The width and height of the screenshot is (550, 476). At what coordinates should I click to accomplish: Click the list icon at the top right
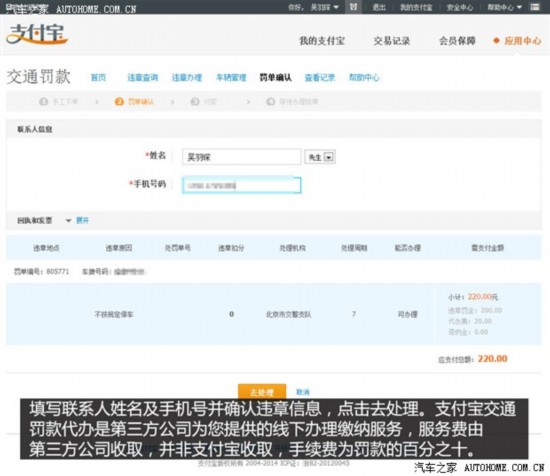tap(535, 7)
